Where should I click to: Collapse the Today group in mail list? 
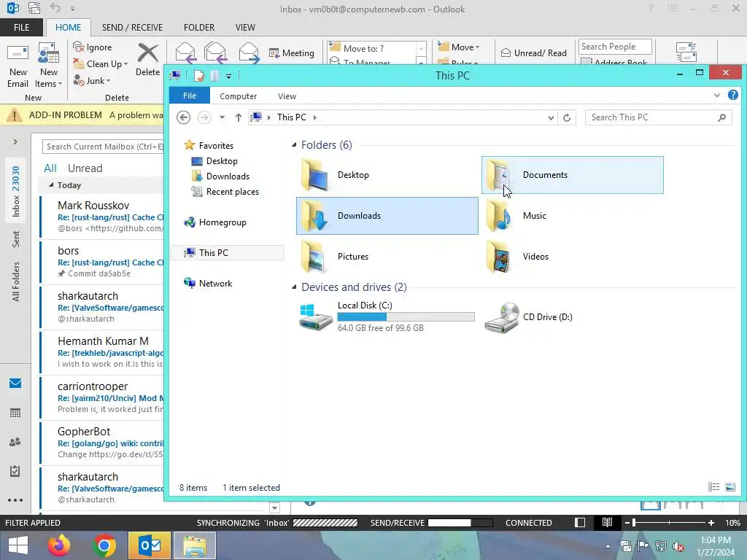pyautogui.click(x=52, y=184)
